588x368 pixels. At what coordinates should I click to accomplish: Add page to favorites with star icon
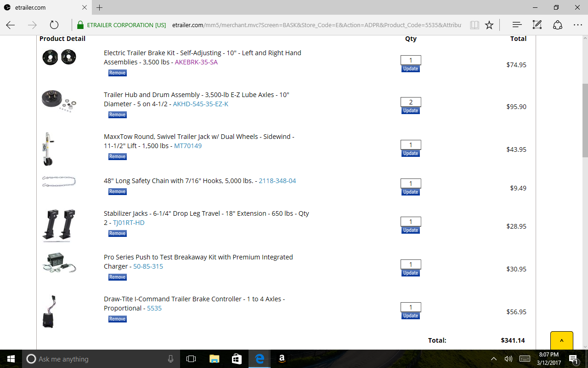coord(489,25)
